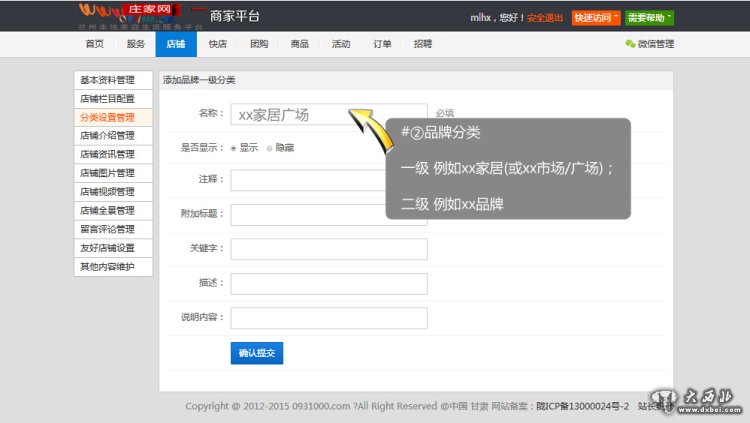Screen dimensions: 750x423
Task: Focus the 关键字 keyword input field
Action: coord(329,249)
